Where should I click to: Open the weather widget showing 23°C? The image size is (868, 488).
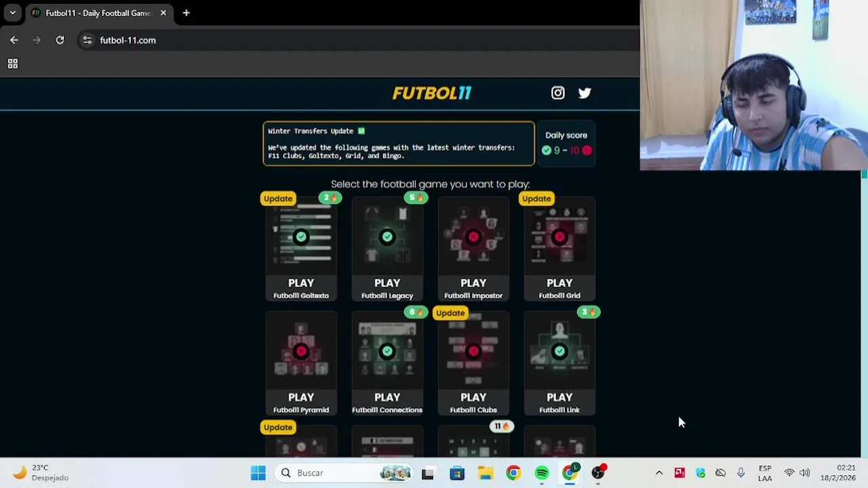click(x=41, y=473)
